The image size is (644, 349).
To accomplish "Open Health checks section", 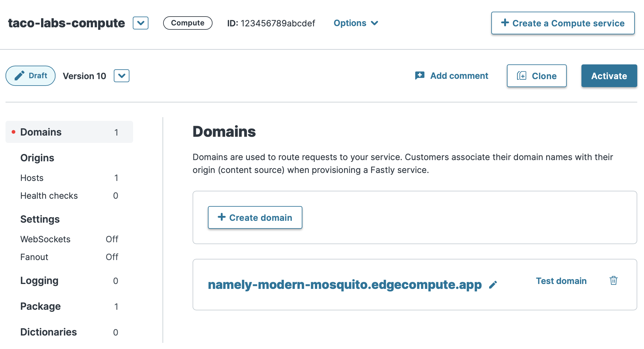I will pos(49,196).
